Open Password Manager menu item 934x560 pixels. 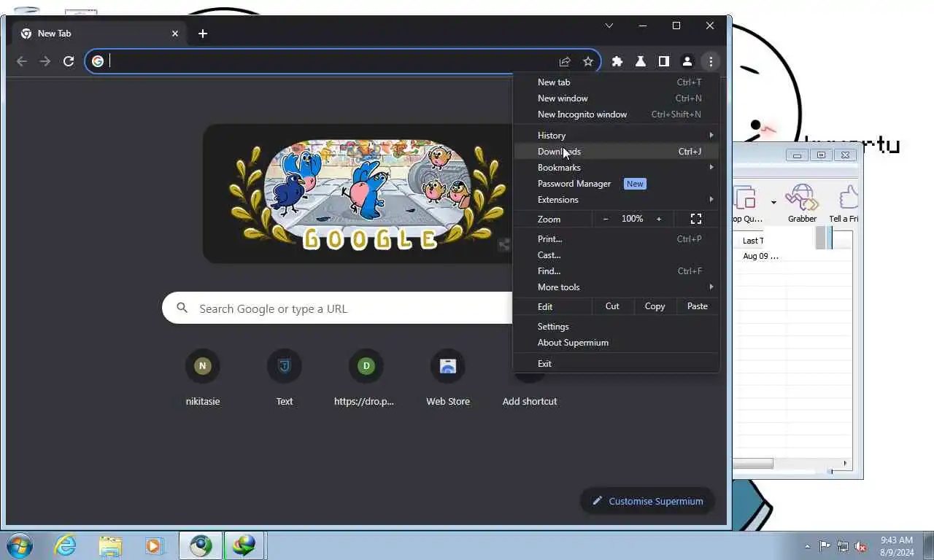click(x=617, y=184)
